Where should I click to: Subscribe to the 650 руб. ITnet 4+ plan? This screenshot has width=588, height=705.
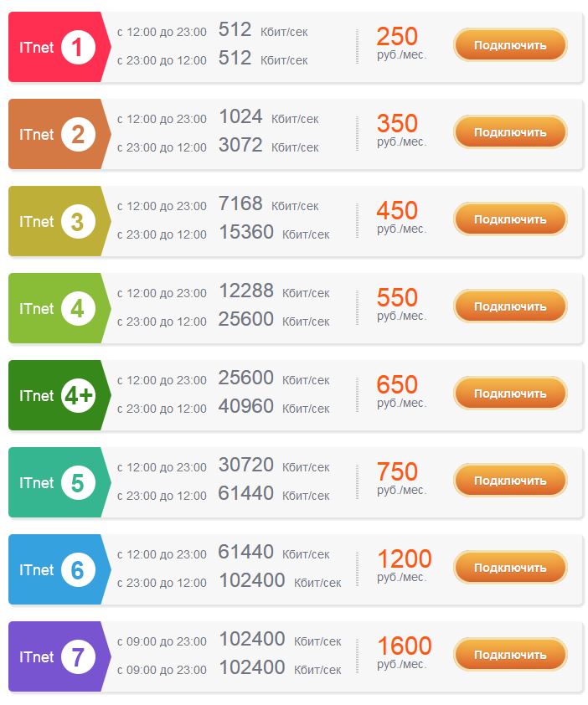click(x=510, y=394)
